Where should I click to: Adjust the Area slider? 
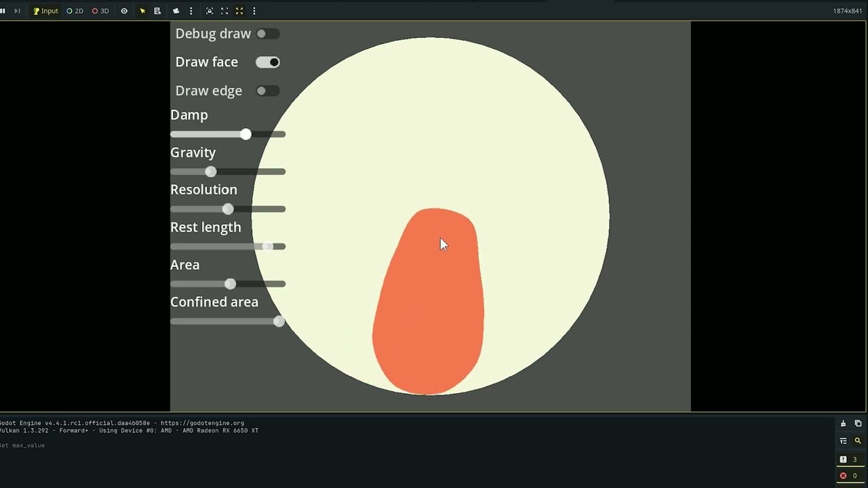pyautogui.click(x=228, y=283)
